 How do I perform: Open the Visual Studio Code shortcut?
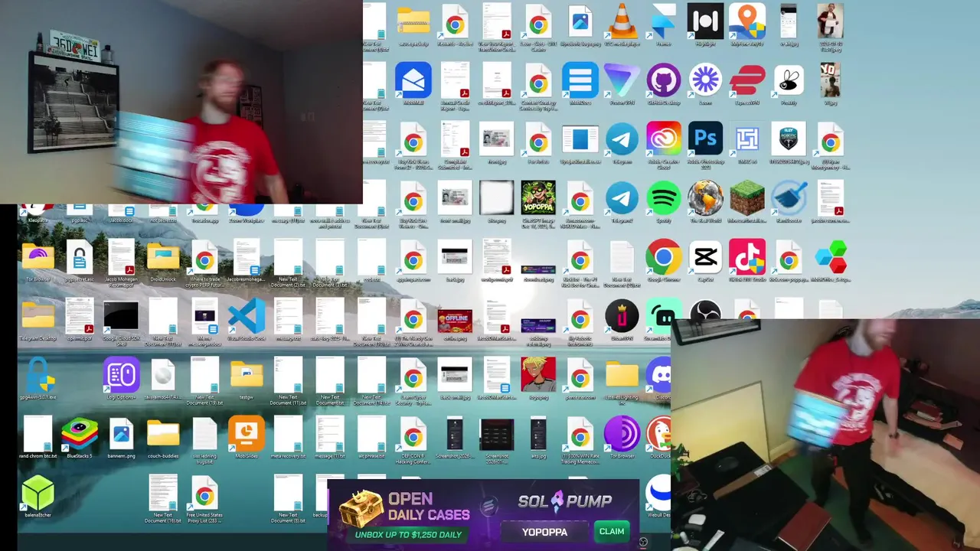click(247, 316)
